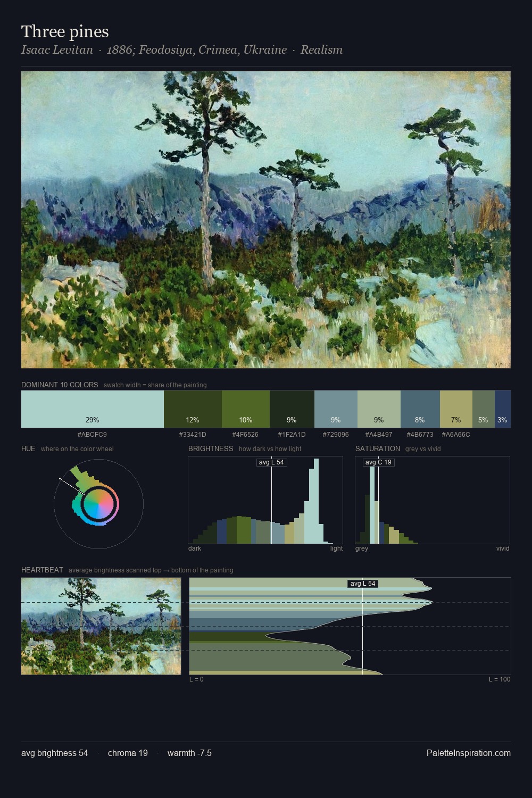Click the 1886 Feodosiya date and place text
Image resolution: width=532 pixels, height=798 pixels.
coord(197,50)
